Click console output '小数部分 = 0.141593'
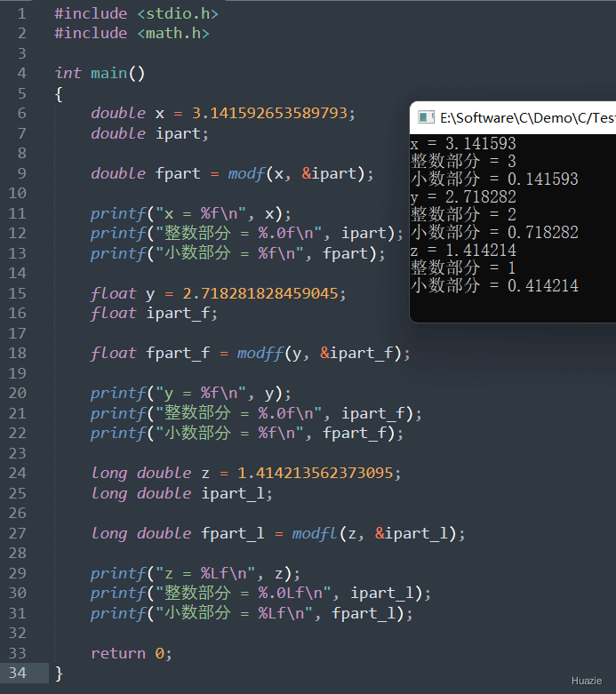 click(494, 179)
